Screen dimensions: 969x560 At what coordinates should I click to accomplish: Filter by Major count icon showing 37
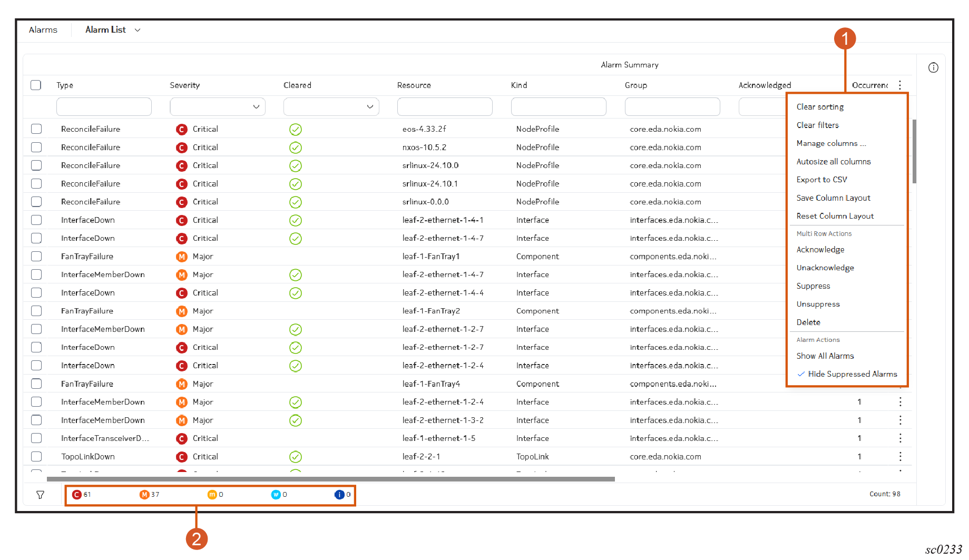[x=144, y=495]
